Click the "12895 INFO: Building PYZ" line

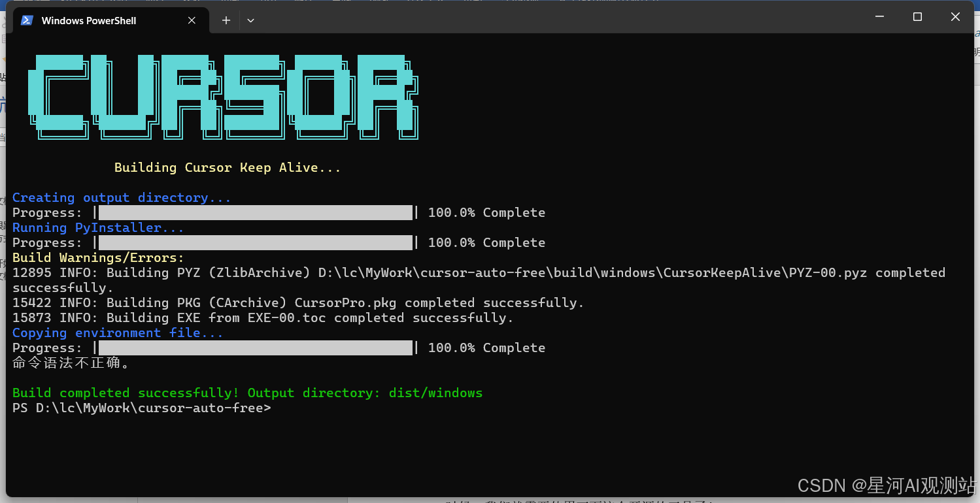point(479,280)
